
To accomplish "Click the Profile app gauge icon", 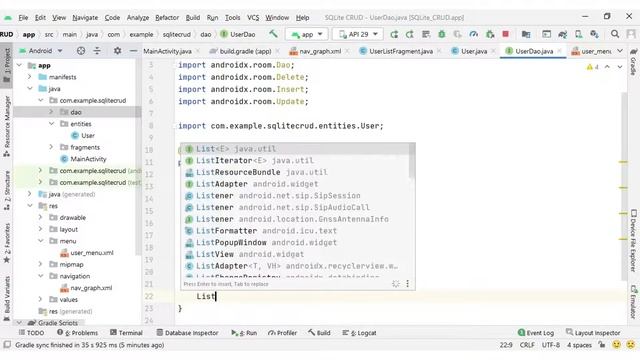I will tap(473, 34).
